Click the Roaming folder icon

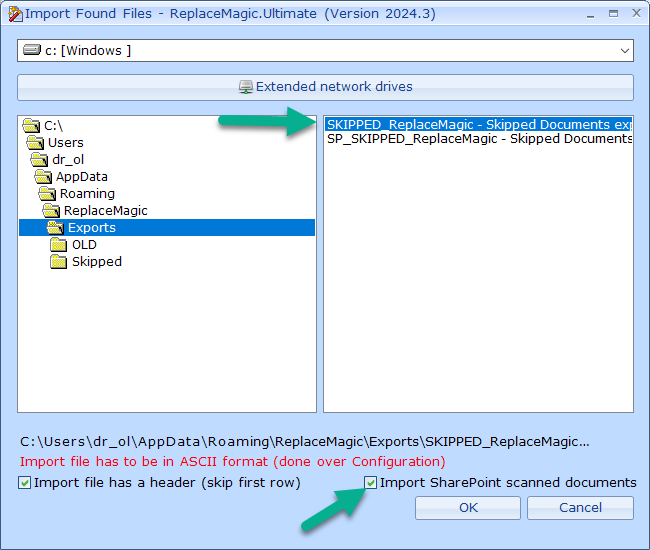click(47, 194)
